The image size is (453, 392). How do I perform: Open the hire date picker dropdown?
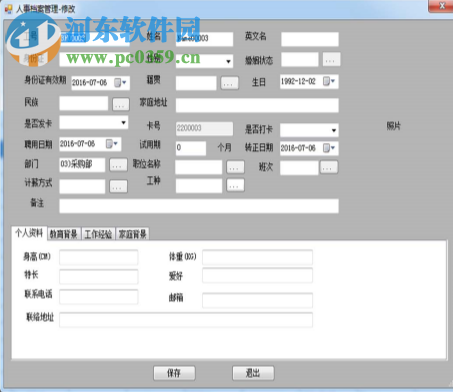point(112,144)
